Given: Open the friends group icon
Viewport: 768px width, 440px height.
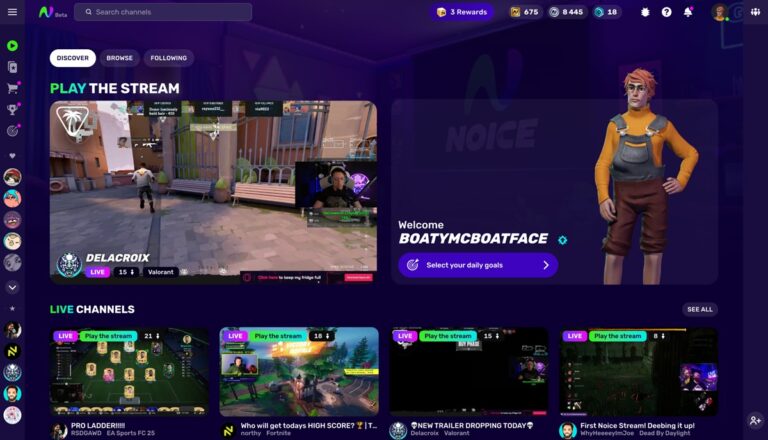Looking at the screenshot, I should click(755, 12).
